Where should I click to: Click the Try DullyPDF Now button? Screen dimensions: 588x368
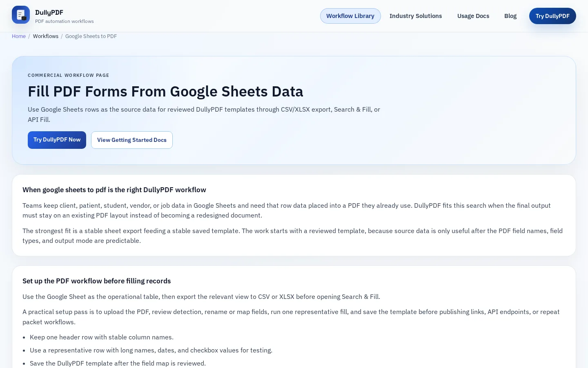[57, 140]
